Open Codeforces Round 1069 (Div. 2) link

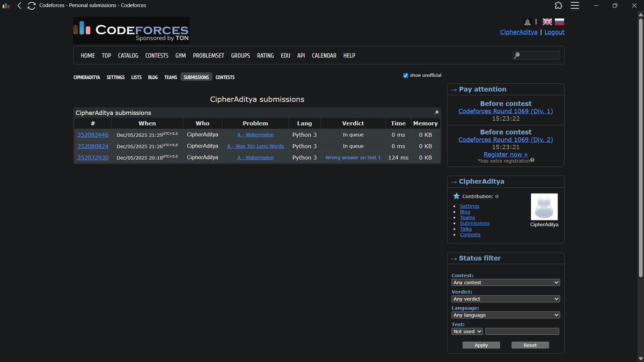[506, 140]
